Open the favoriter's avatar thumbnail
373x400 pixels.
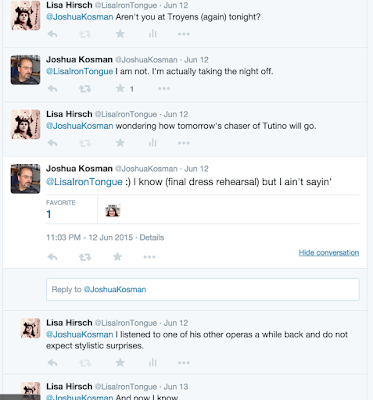(113, 210)
